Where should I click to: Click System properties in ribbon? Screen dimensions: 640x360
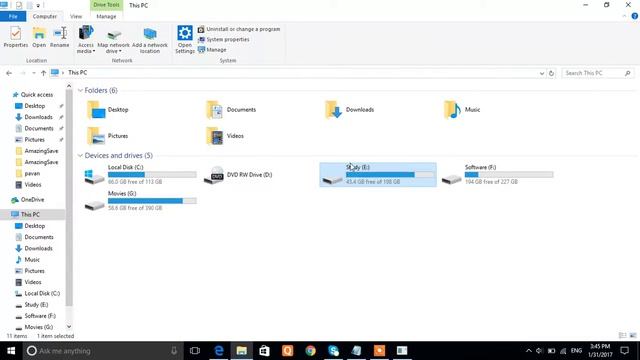(224, 40)
